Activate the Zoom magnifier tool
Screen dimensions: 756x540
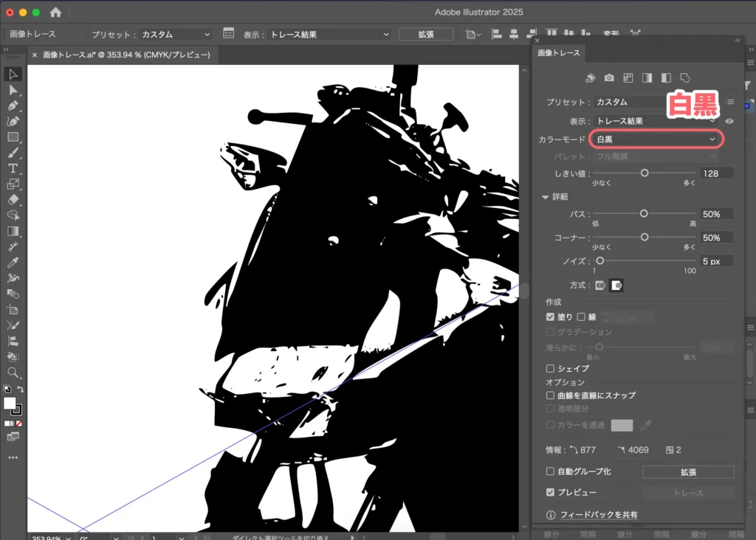[13, 373]
